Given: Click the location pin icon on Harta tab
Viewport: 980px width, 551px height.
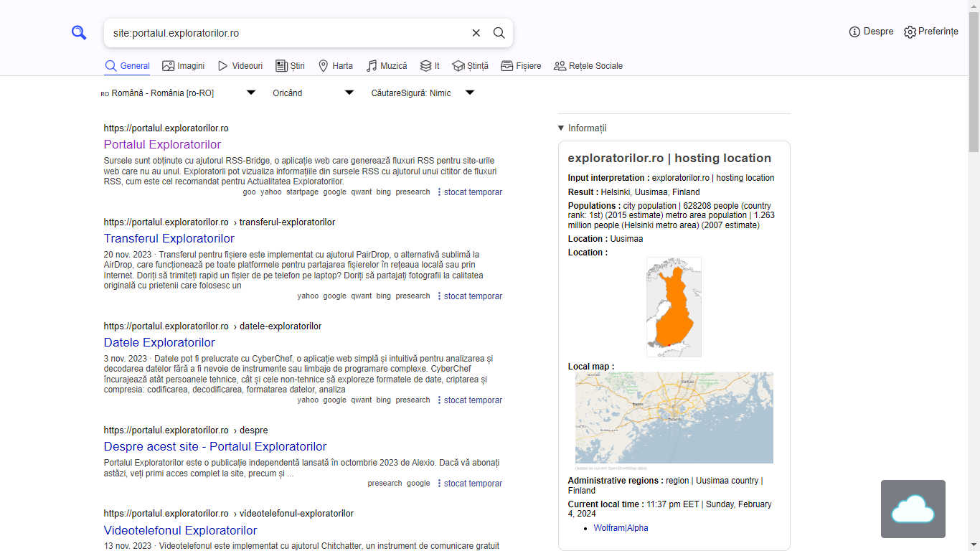Looking at the screenshot, I should point(324,65).
